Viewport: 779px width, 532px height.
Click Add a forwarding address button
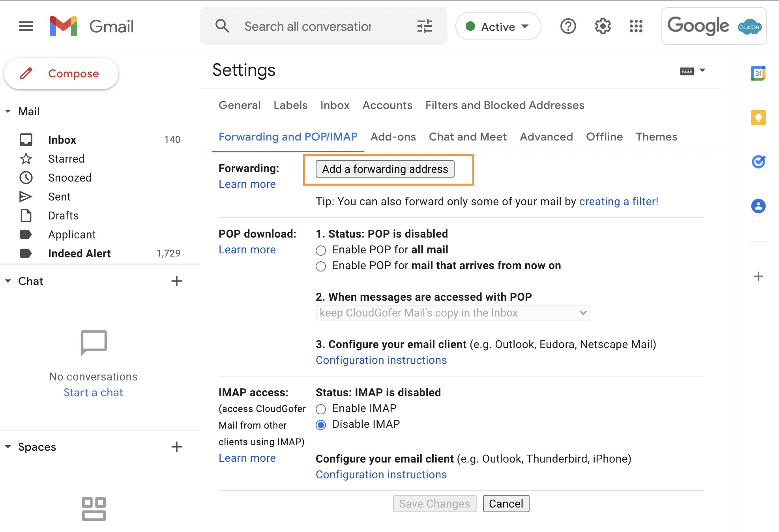coord(385,169)
